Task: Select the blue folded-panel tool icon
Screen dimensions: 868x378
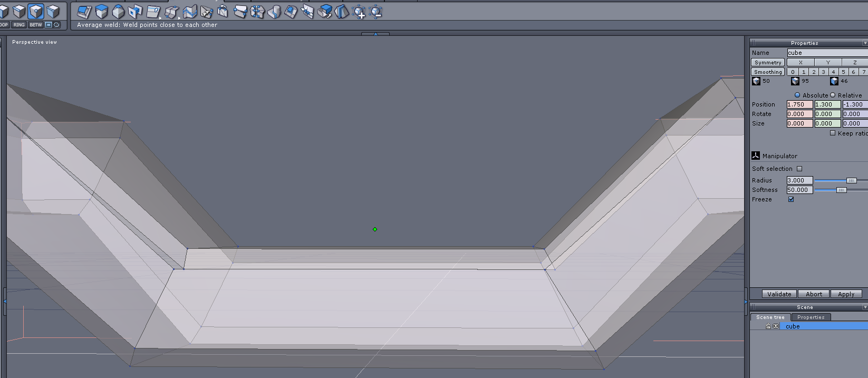Action: pyautogui.click(x=342, y=11)
